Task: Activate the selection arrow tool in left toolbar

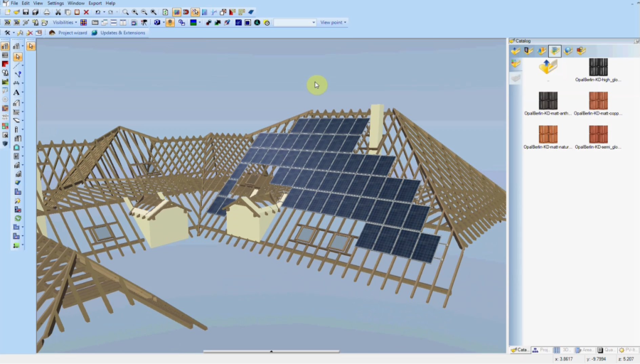Action: click(x=17, y=56)
